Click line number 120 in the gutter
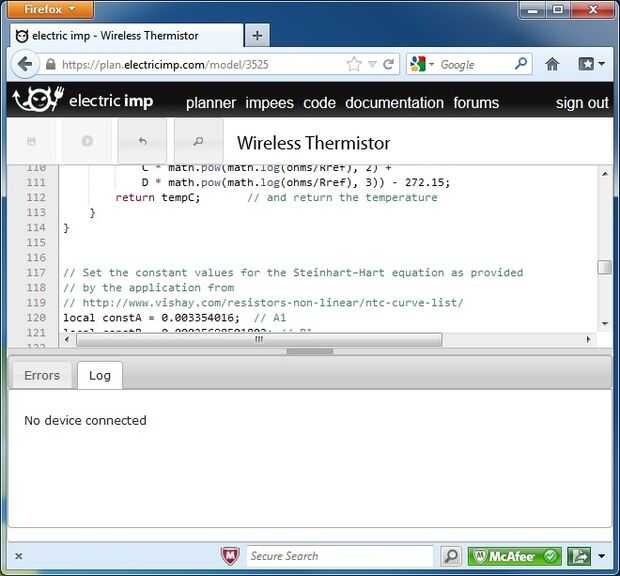This screenshot has width=620, height=576. [x=36, y=317]
